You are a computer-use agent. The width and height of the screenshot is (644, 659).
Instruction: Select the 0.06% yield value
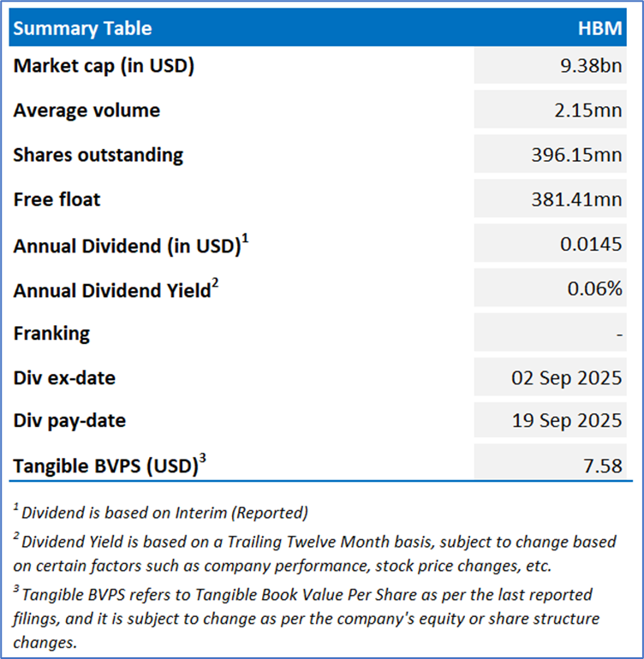click(x=595, y=289)
